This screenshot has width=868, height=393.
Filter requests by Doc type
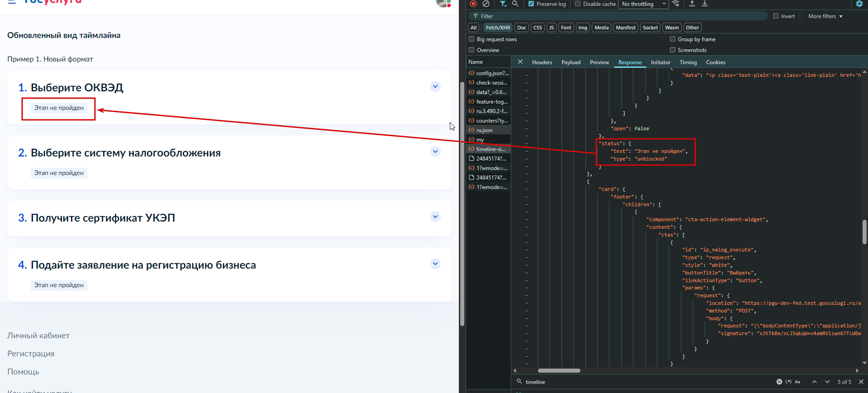tap(522, 28)
